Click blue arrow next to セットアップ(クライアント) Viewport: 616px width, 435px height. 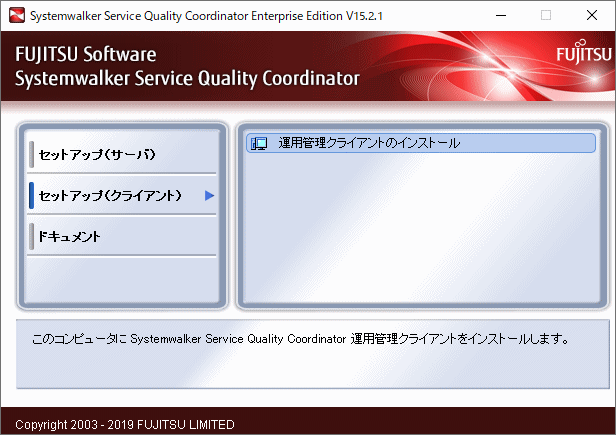coord(209,195)
